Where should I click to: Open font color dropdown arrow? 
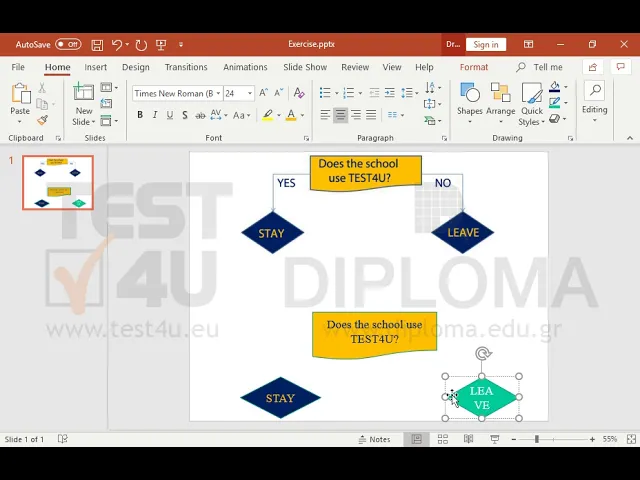[x=302, y=116]
